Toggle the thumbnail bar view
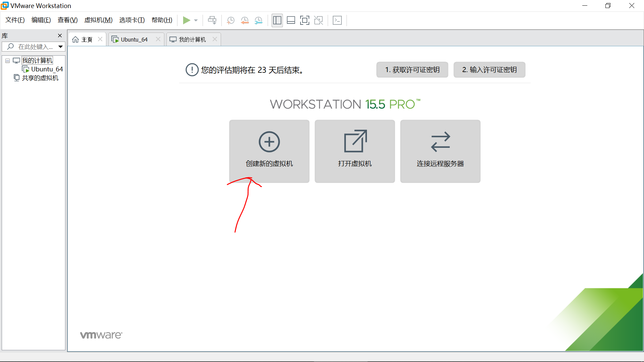Screen dimensions: 644x362 (x=291, y=20)
